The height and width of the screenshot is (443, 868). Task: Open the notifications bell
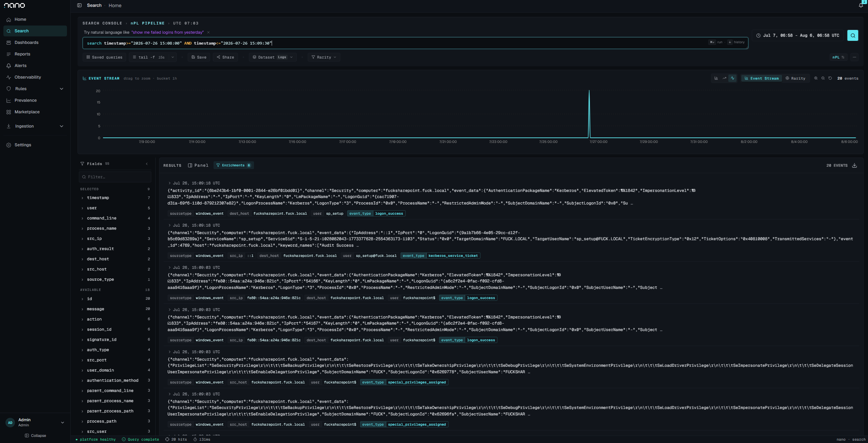coord(861,5)
